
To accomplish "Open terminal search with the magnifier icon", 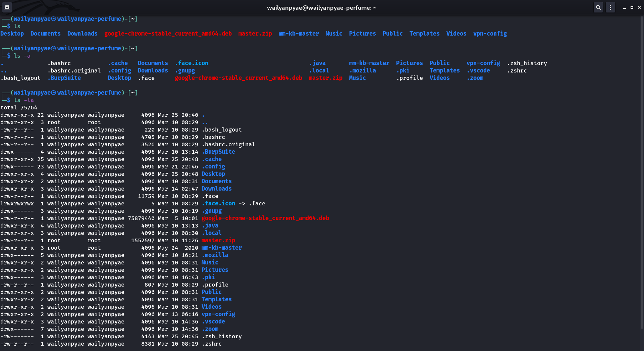I will tap(598, 7).
